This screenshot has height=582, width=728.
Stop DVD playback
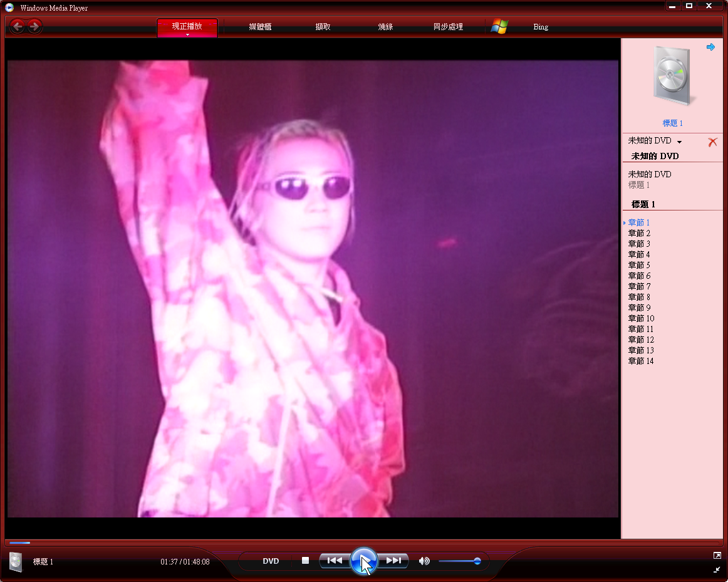(x=305, y=561)
